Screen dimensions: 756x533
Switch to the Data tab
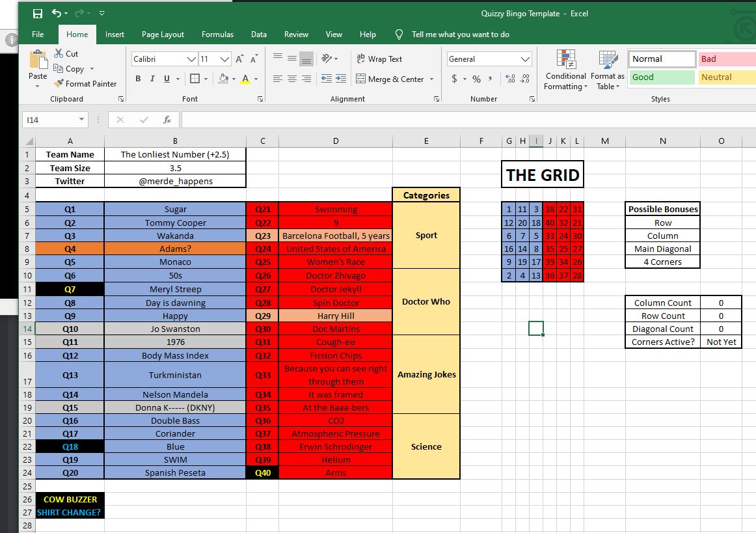coord(259,34)
